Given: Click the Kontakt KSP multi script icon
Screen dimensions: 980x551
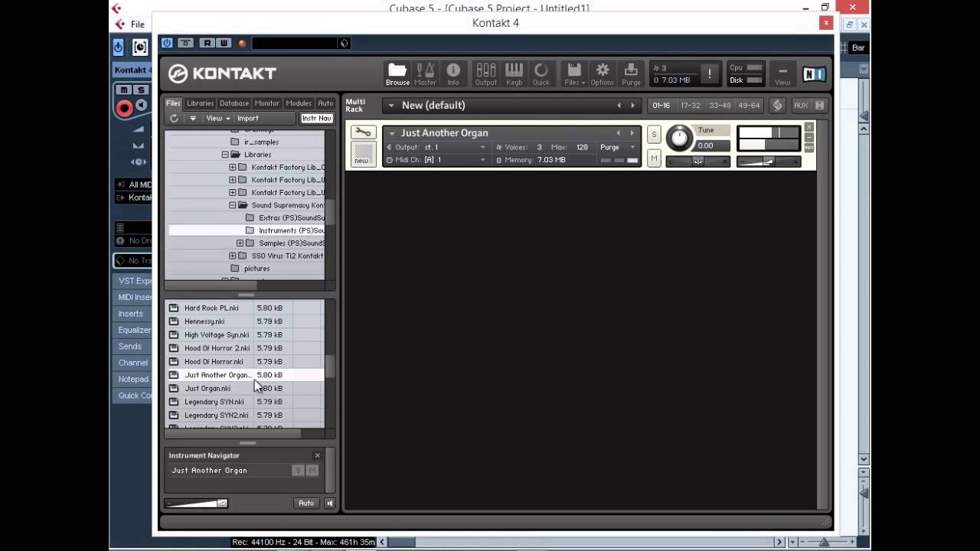Looking at the screenshot, I should 778,106.
